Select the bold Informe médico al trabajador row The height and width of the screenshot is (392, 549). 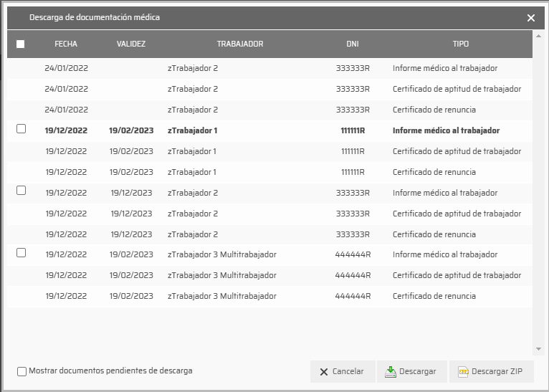tap(445, 131)
